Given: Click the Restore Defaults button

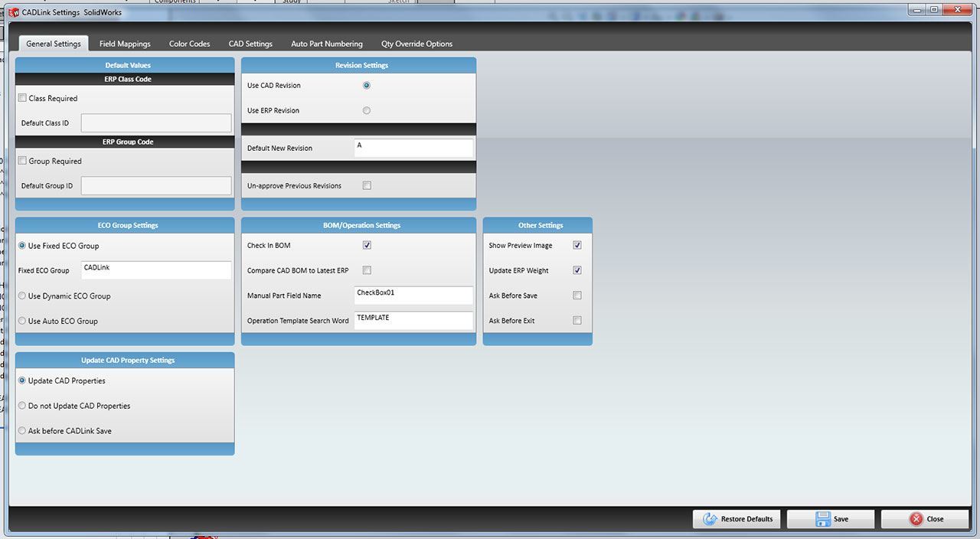Looking at the screenshot, I should 736,518.
